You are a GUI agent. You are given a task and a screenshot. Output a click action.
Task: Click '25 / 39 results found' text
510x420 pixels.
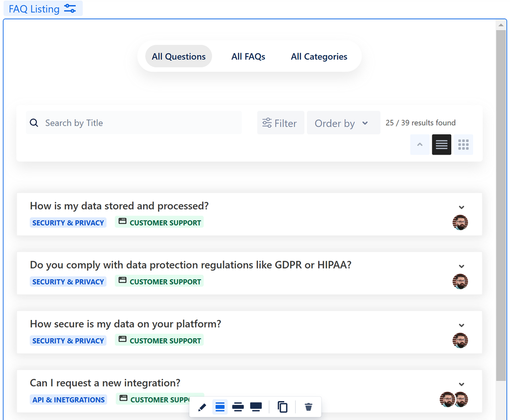421,123
